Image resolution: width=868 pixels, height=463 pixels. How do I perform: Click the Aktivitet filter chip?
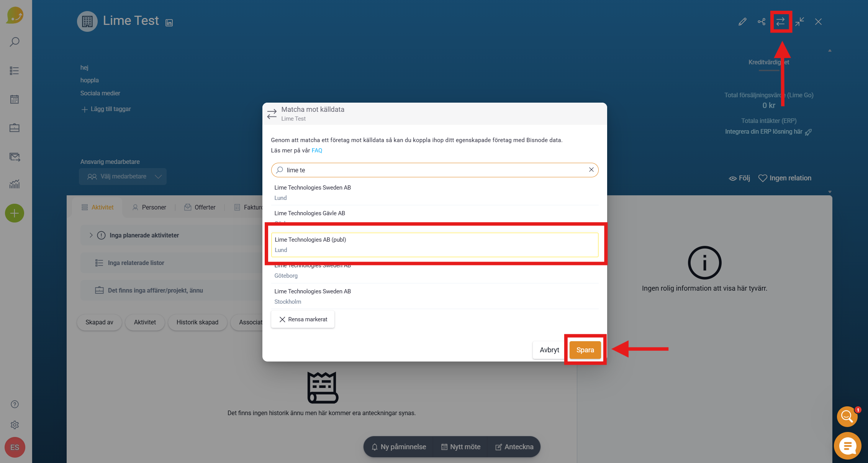tap(145, 322)
